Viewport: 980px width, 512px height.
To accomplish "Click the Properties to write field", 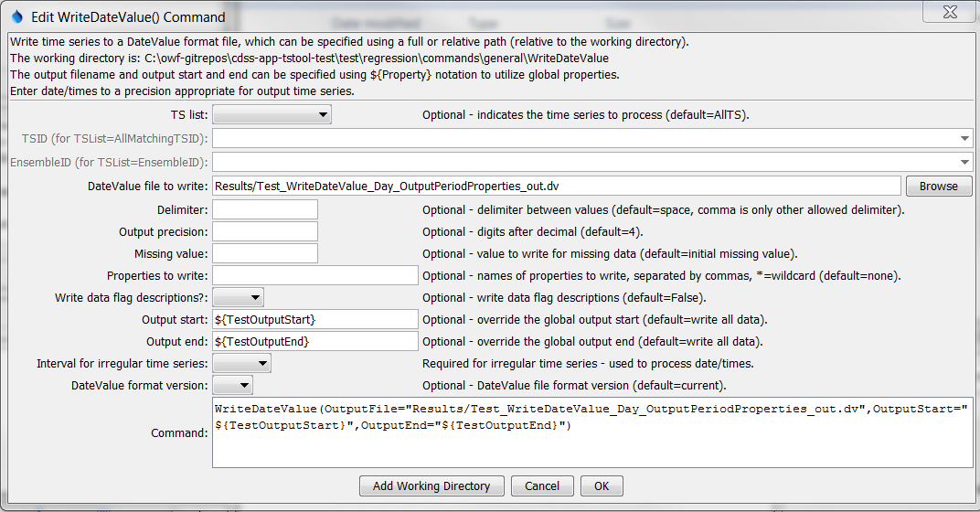I will click(315, 275).
